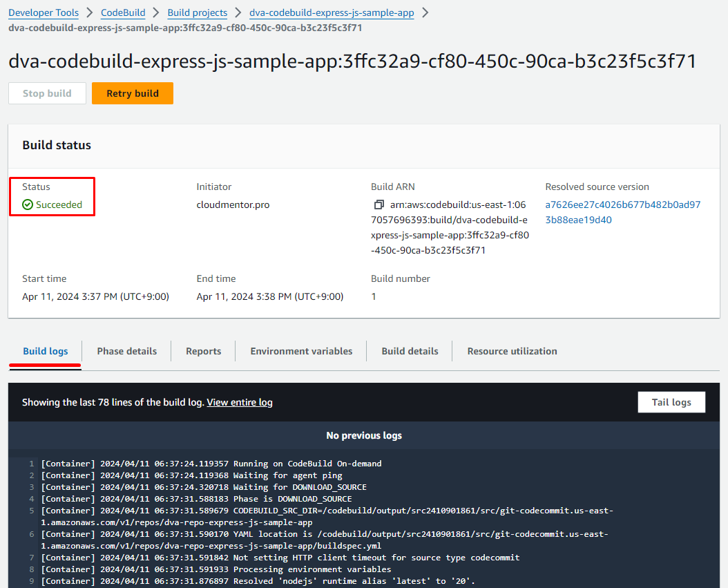This screenshot has width=728, height=588.
Task: Open the Developer Tools breadcrumb link
Action: click(44, 13)
